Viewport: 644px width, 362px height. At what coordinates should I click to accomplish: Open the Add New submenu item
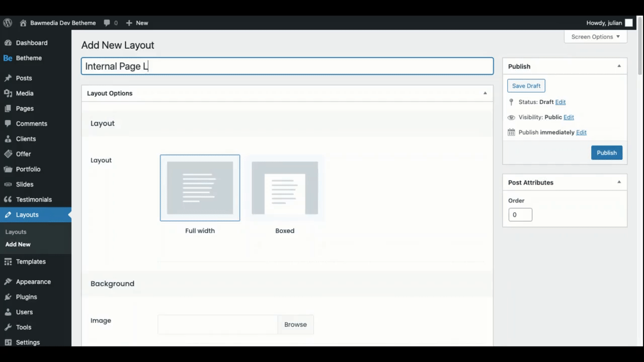pyautogui.click(x=18, y=244)
